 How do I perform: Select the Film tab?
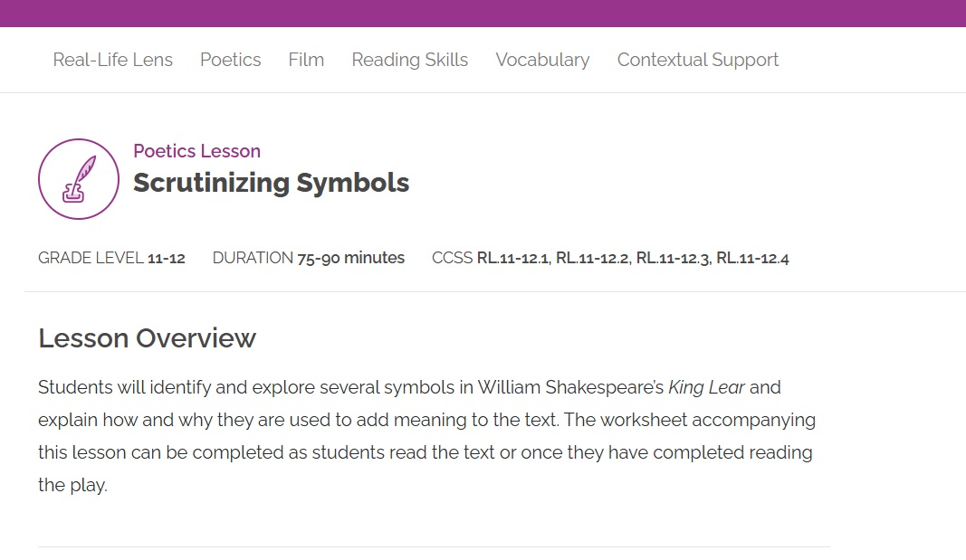(x=306, y=60)
